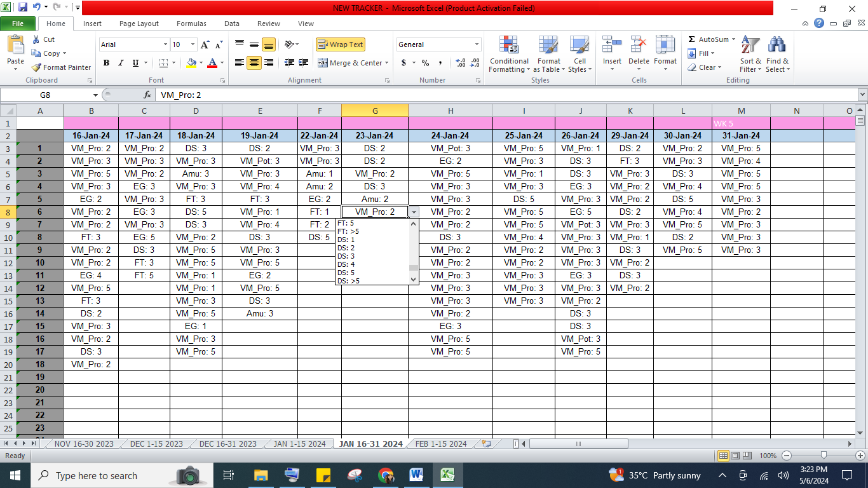Open the Formulas ribbon tab
Image resolution: width=868 pixels, height=488 pixels.
191,24
